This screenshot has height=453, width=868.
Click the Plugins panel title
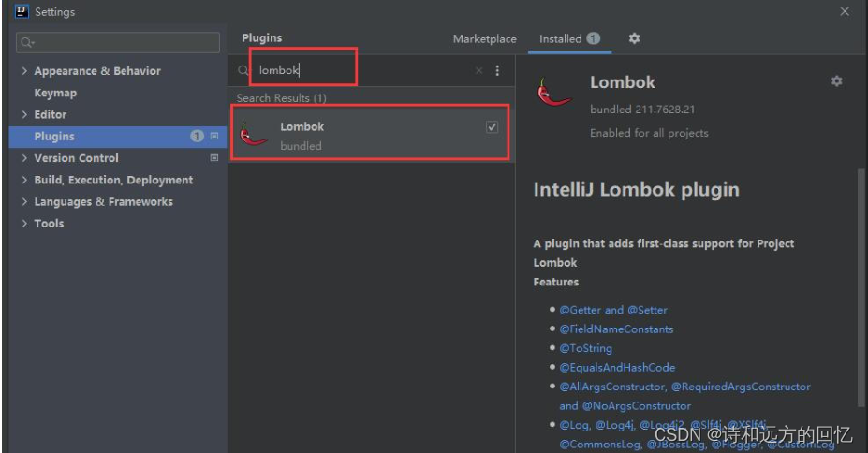click(x=262, y=38)
